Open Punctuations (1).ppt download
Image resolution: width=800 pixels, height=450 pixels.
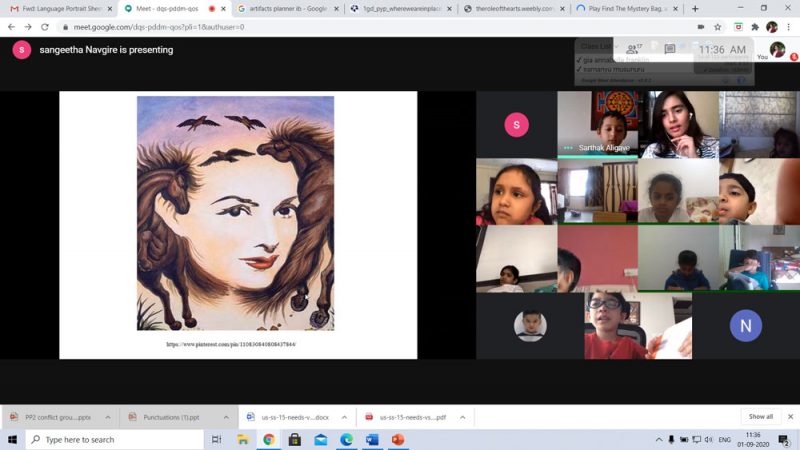(171, 417)
